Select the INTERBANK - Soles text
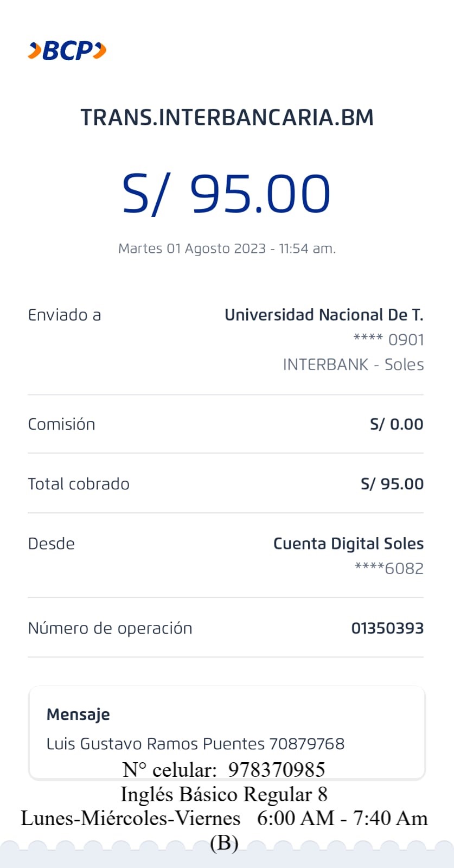 coord(353,365)
